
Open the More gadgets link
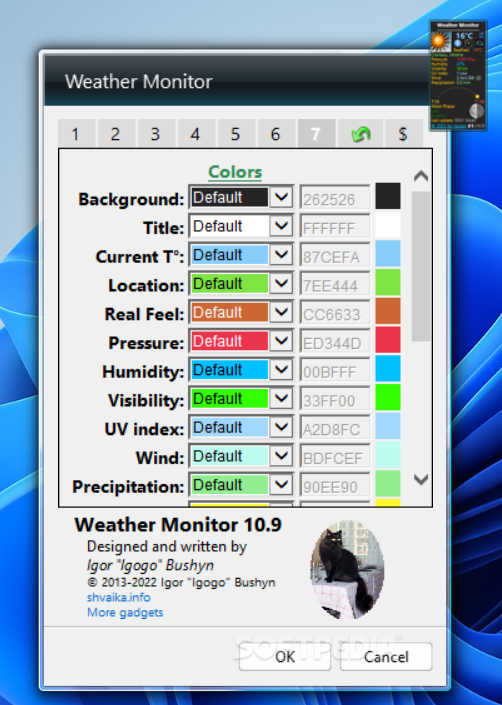(x=125, y=612)
